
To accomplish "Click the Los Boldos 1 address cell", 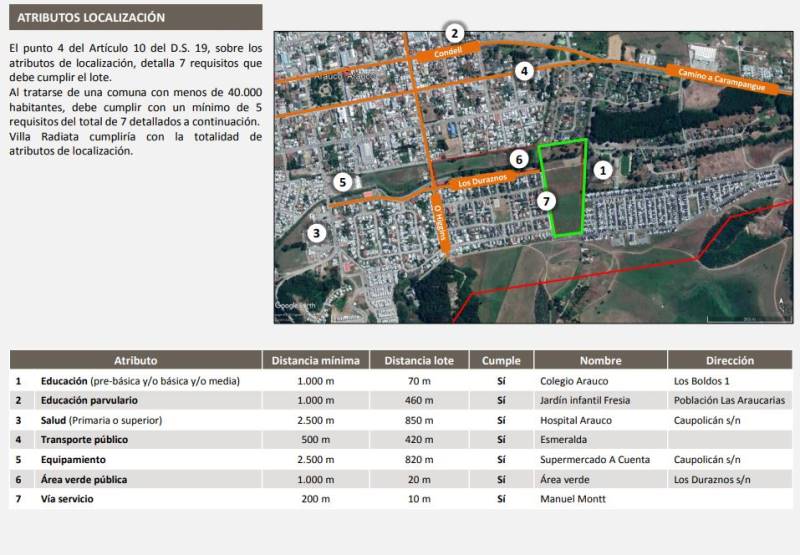I will pyautogui.click(x=702, y=381).
